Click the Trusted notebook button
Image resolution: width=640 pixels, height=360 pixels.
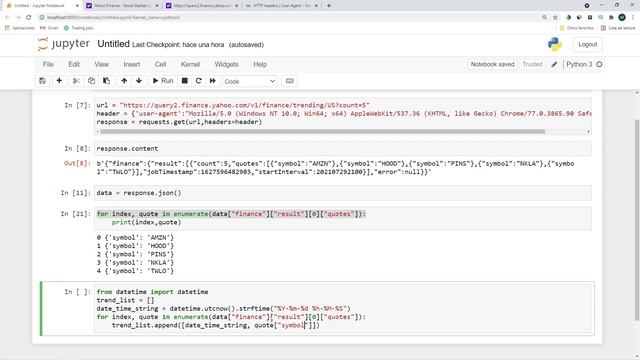pyautogui.click(x=532, y=64)
